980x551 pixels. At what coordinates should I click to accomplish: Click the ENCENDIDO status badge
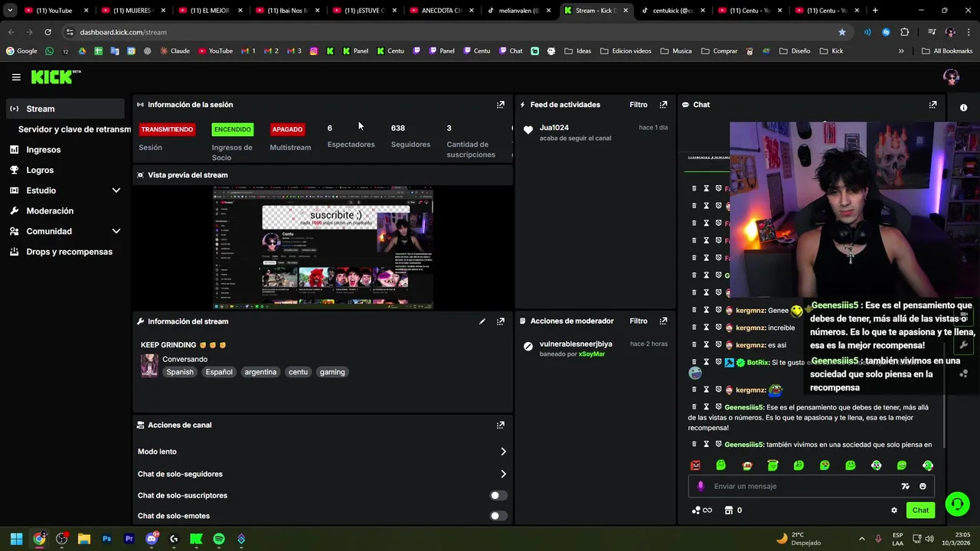tap(232, 129)
